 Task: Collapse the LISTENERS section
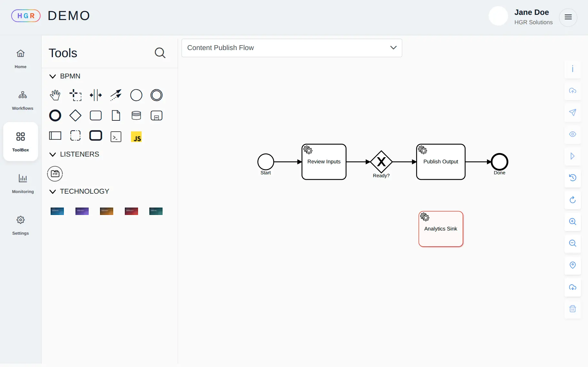[x=53, y=155]
